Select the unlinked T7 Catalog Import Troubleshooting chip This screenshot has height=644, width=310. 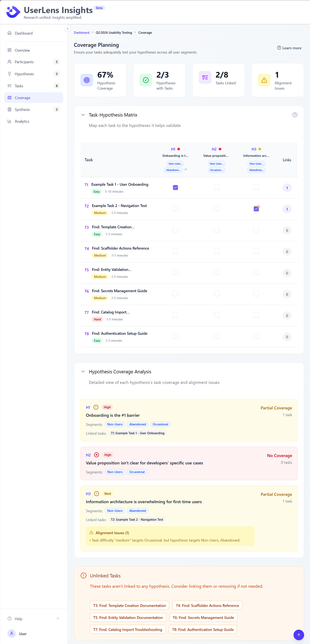128,629
